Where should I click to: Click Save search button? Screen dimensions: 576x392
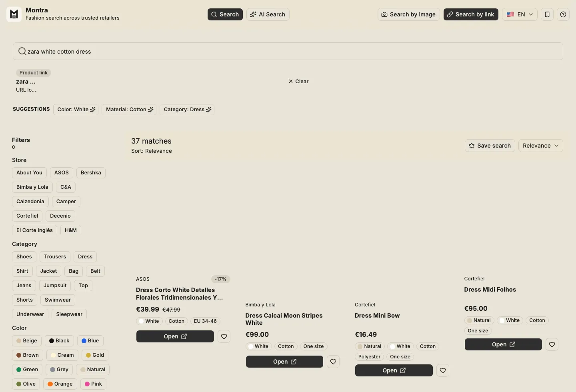click(x=490, y=146)
